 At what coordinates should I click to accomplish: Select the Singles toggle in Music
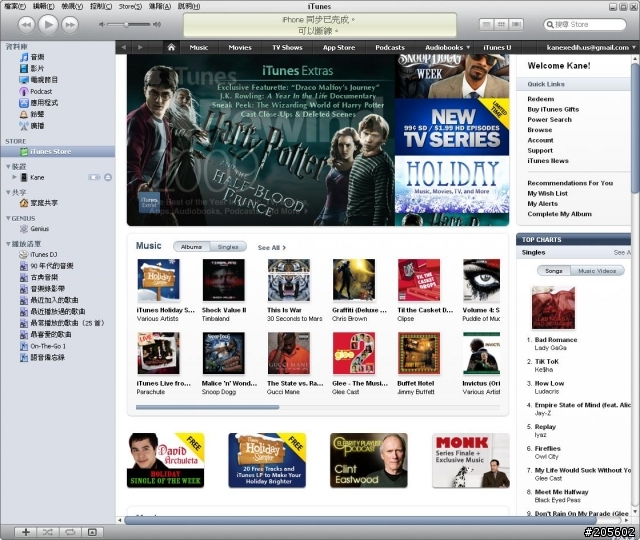tap(228, 247)
